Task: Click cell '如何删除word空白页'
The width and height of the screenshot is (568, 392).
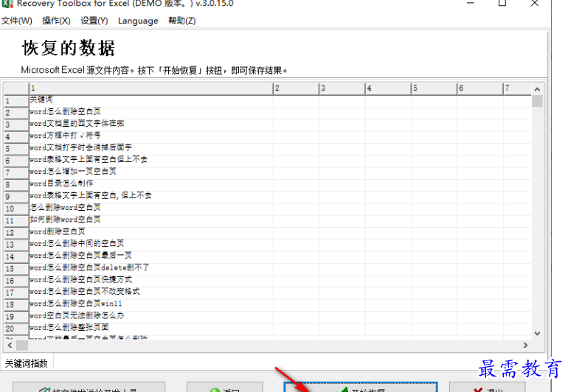Action: click(150, 220)
